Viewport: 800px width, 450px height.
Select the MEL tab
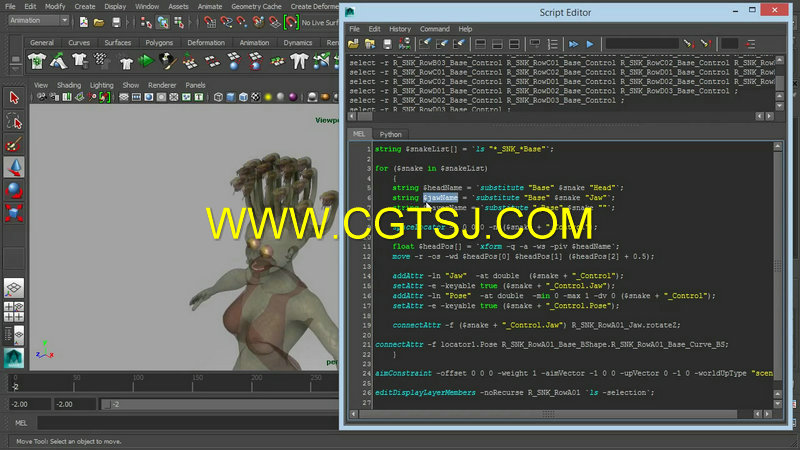tap(359, 134)
